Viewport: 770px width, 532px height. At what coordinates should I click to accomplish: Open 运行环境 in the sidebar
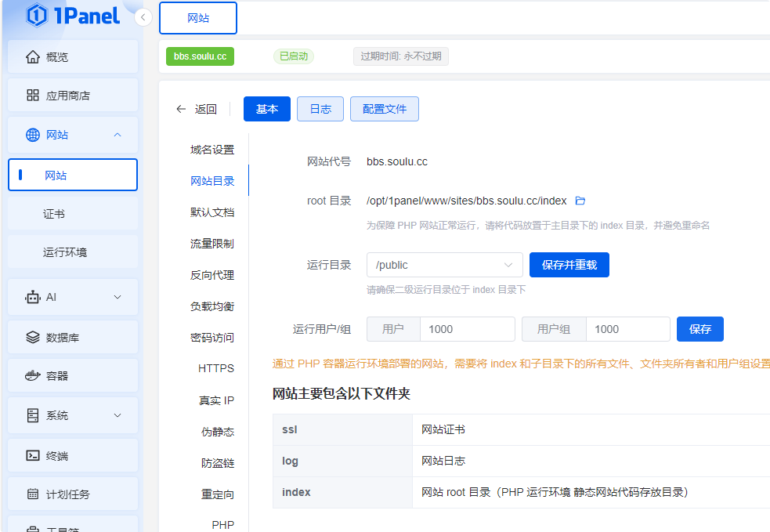tap(73, 252)
